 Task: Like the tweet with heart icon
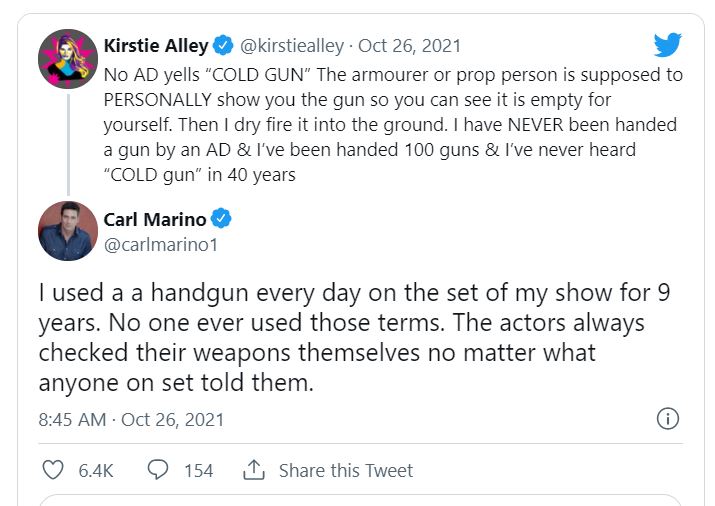tap(53, 470)
